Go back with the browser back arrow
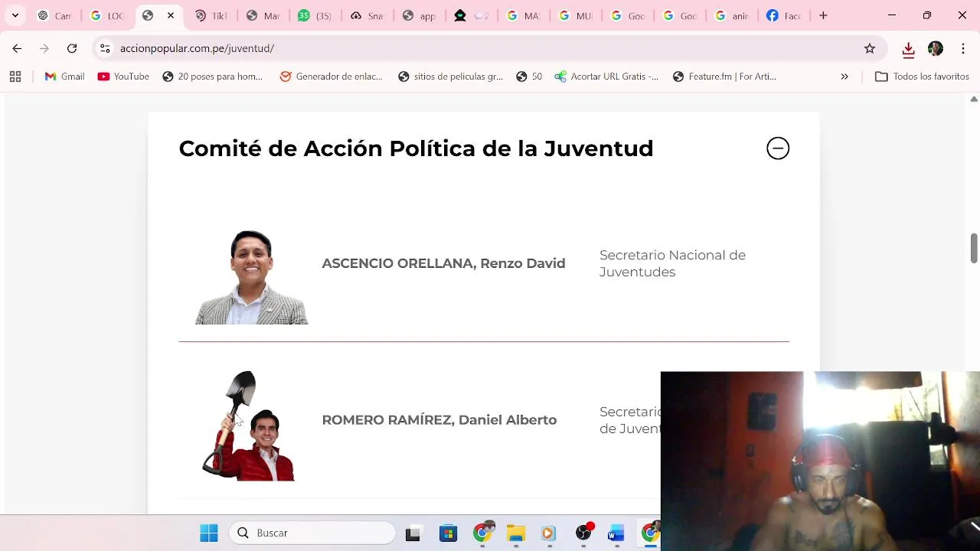Viewport: 980px width, 551px height. (17, 48)
